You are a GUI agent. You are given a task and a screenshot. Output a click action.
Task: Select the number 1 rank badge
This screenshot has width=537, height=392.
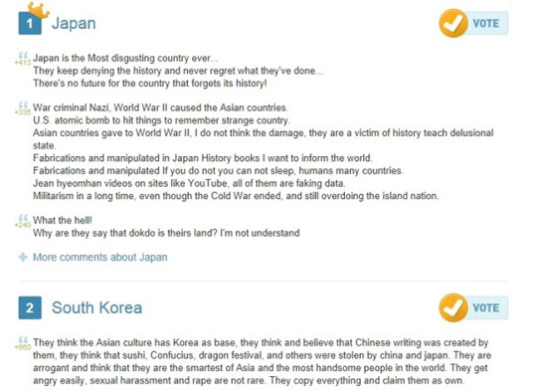30,23
